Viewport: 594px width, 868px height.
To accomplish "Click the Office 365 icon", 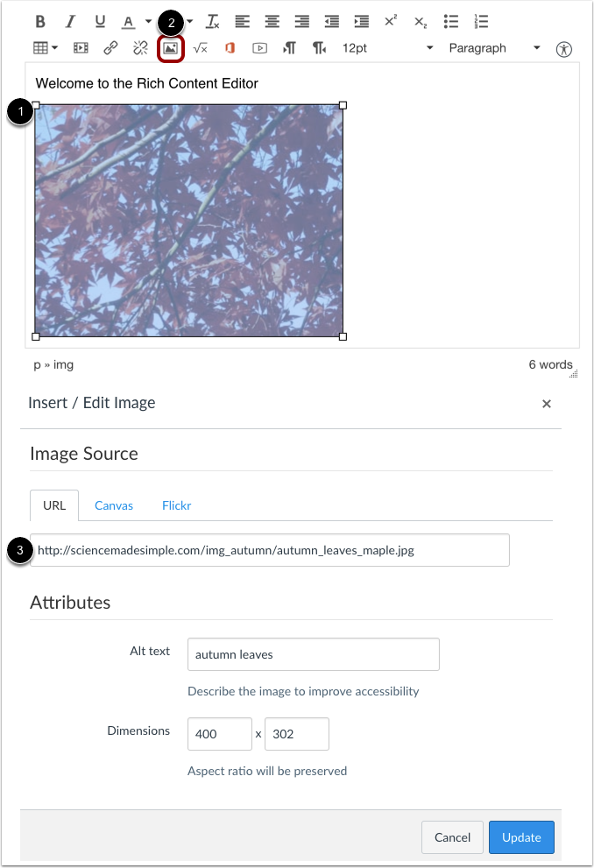I will point(230,48).
